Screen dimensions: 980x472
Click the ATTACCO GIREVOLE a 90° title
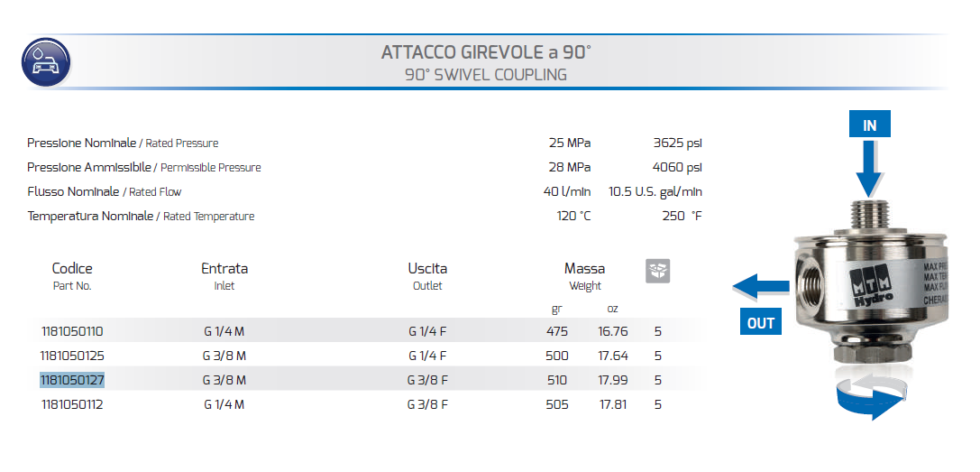point(486,52)
